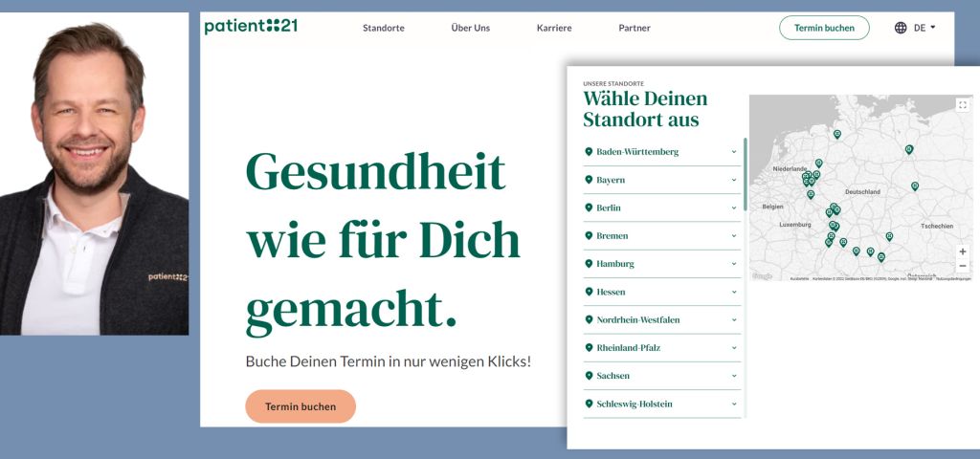The width and height of the screenshot is (980, 459).
Task: Zoom in on the map with plus
Action: (x=963, y=251)
